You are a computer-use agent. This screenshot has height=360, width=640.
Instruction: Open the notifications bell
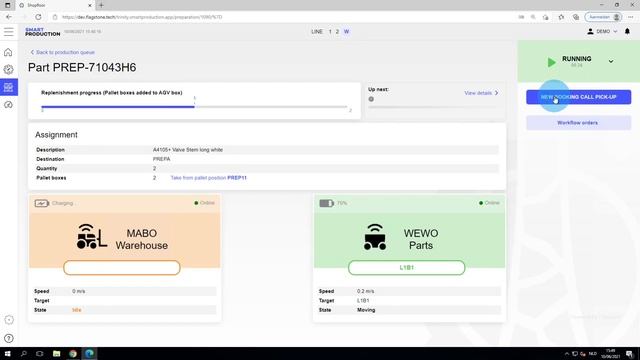627,31
